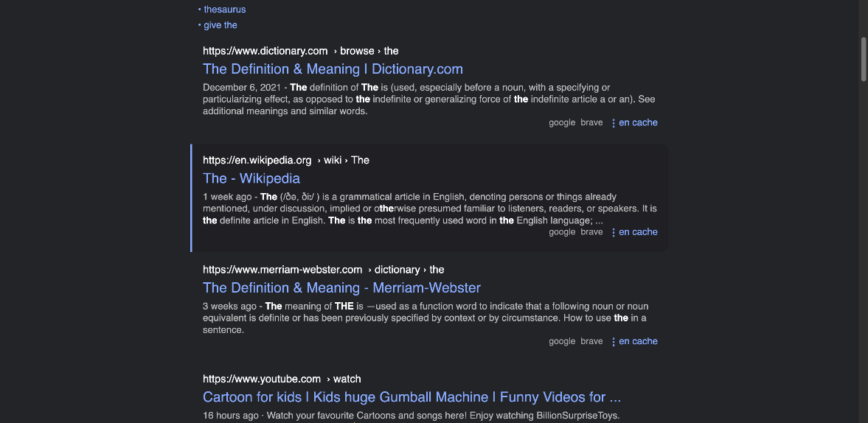This screenshot has width=868, height=423.
Task: Select the Merriam-Webster snippet starting '3 weeks ago'
Action: (425, 318)
